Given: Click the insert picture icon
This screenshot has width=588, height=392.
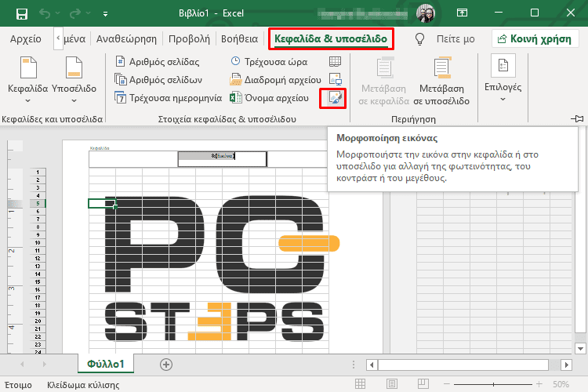Looking at the screenshot, I should 335,79.
